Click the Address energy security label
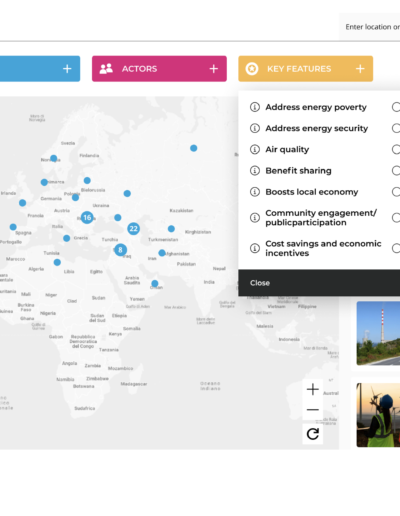 (x=317, y=128)
